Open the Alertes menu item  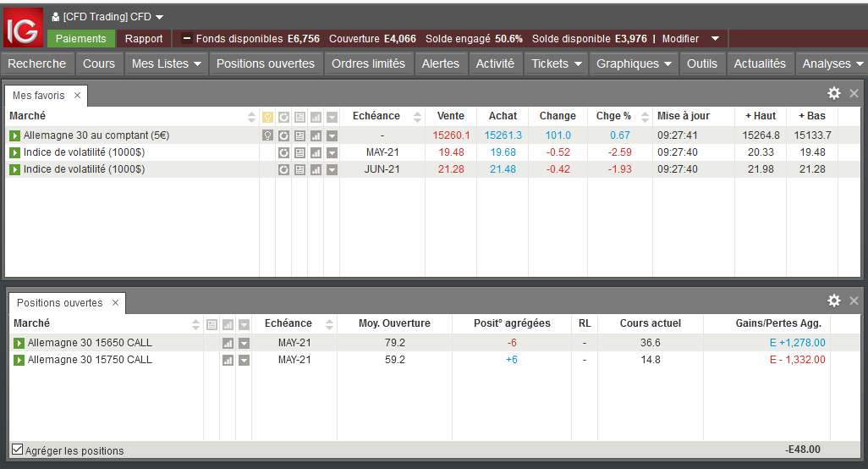tap(441, 63)
